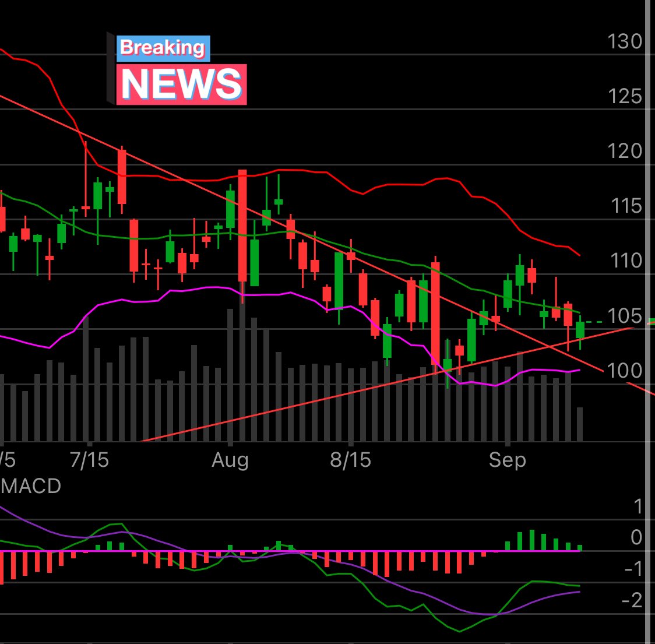Click the 115 price axis label
Image resolution: width=655 pixels, height=644 pixels.
(626, 206)
